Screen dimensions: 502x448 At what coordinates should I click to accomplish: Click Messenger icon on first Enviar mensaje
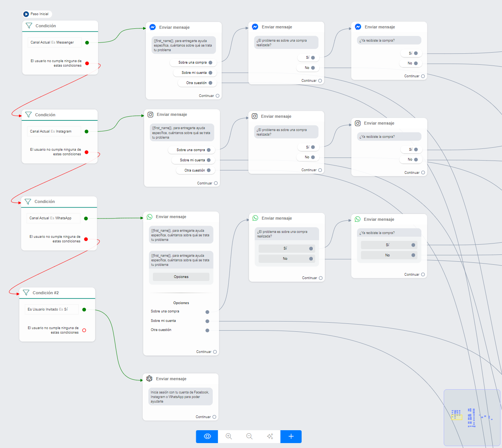(x=153, y=27)
